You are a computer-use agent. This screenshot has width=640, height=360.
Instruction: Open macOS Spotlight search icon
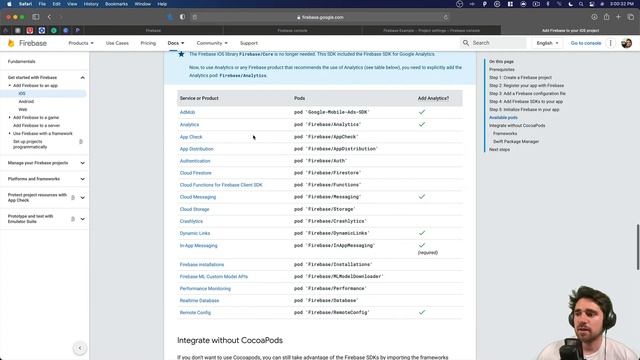tap(581, 4)
